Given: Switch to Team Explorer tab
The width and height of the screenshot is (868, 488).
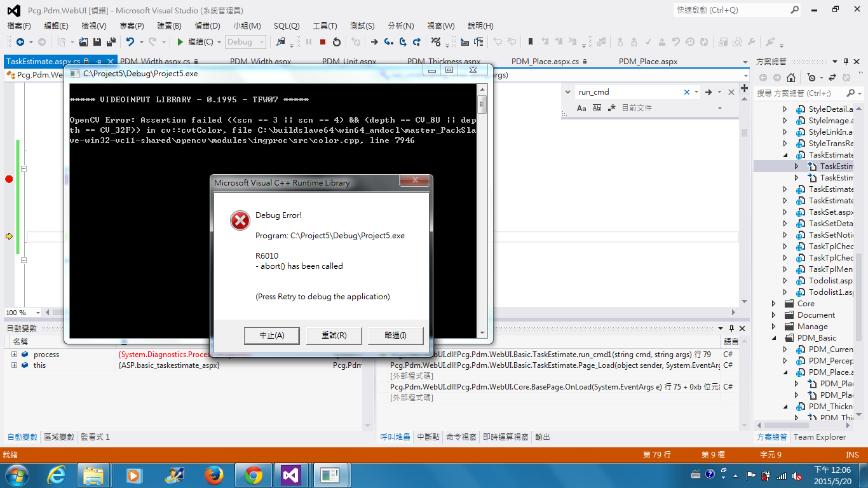Looking at the screenshot, I should 820,437.
